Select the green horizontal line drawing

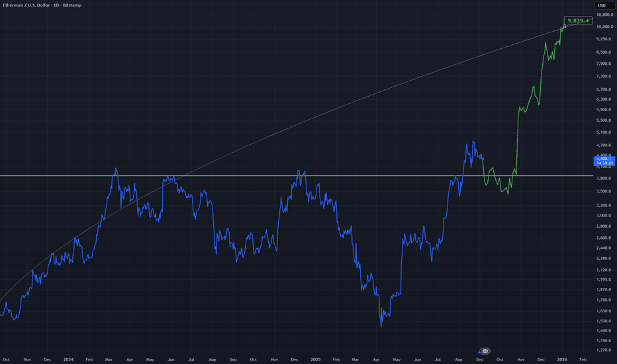click(297, 175)
